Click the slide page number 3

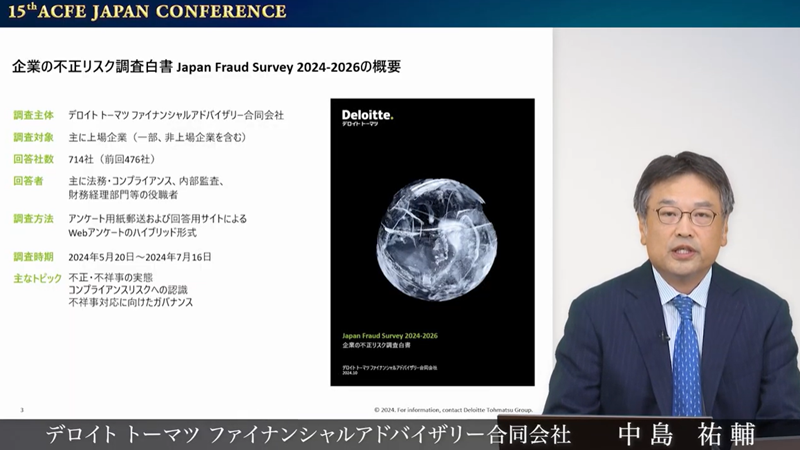pos(22,410)
